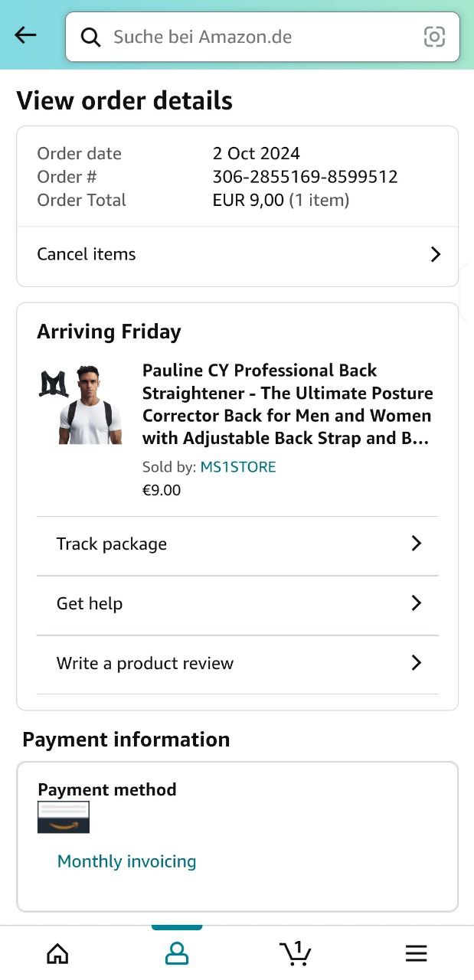Open the account profile tab
This screenshot has width=474, height=980.
[177, 953]
